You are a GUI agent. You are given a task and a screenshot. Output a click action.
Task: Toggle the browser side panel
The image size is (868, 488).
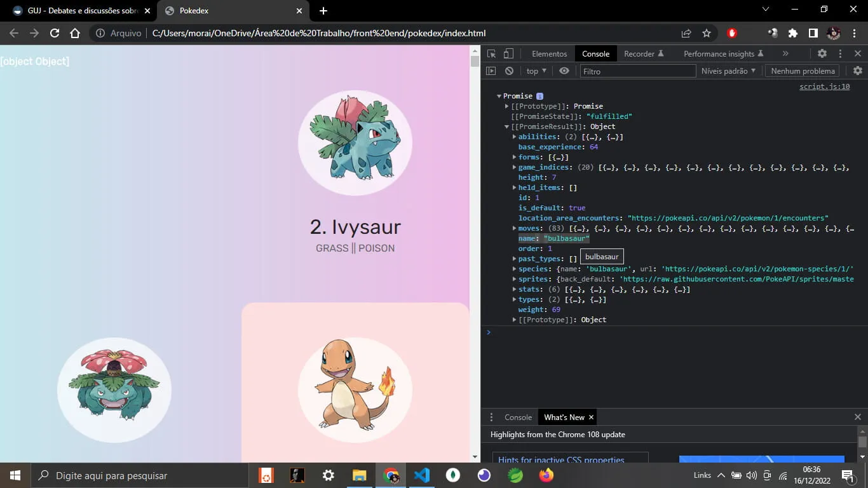tap(813, 33)
